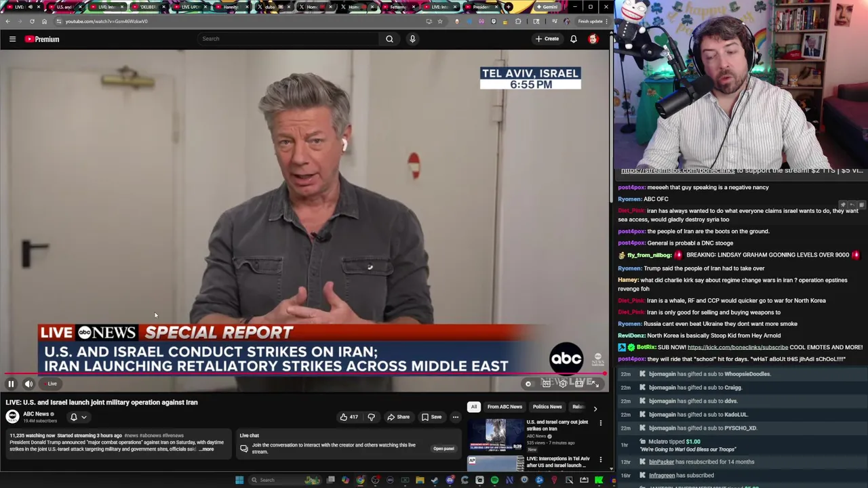The width and height of the screenshot is (868, 488).
Task: Open the browser extensions puzzle icon
Action: click(x=518, y=22)
